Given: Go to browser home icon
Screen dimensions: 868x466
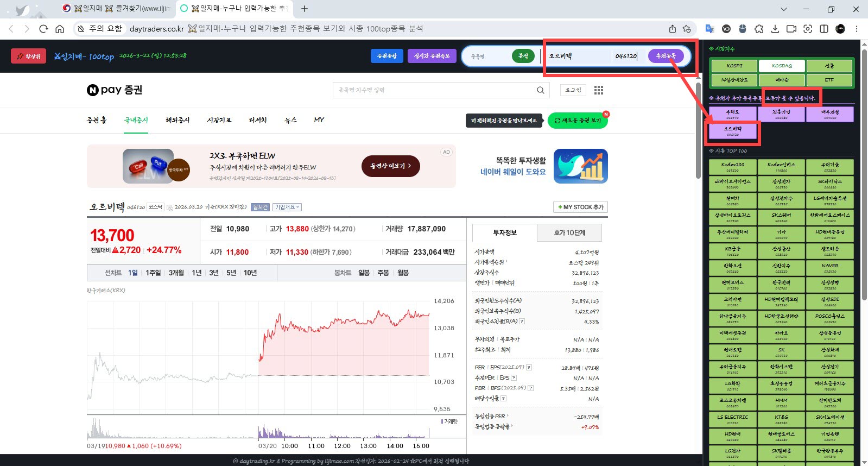Looking at the screenshot, I should (x=60, y=29).
